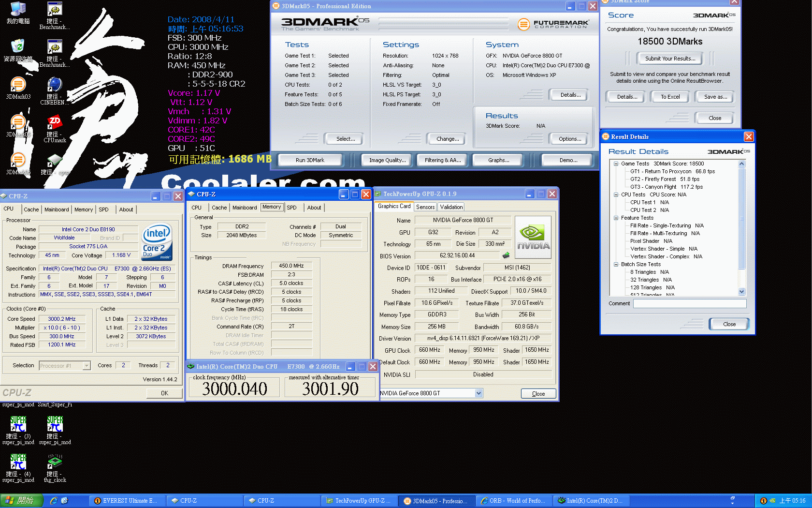Open the thg_clock desktop shortcut

55,463
